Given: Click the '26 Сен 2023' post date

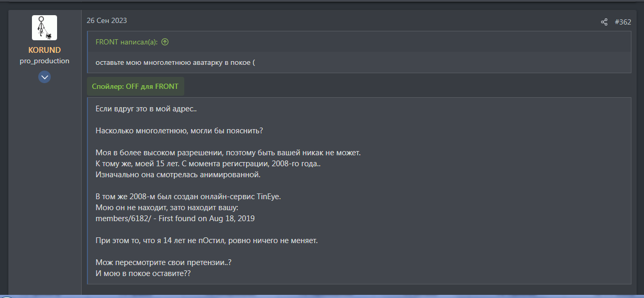Looking at the screenshot, I should click(x=107, y=20).
